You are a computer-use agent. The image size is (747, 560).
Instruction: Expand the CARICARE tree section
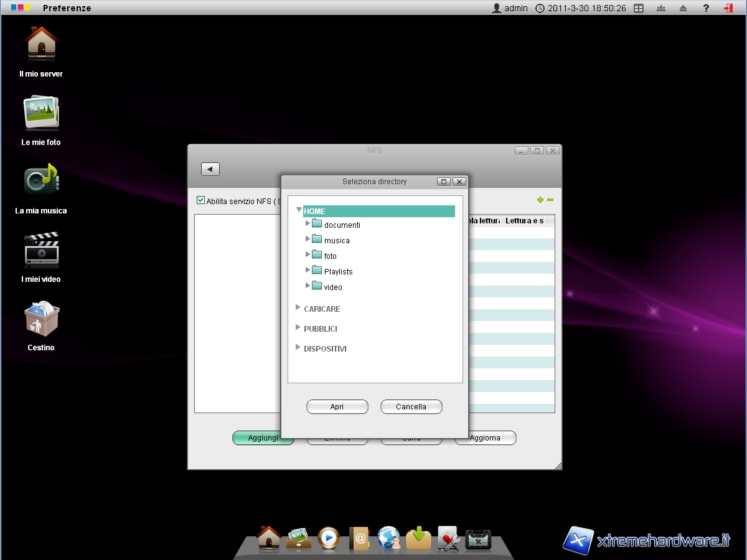[x=298, y=307]
